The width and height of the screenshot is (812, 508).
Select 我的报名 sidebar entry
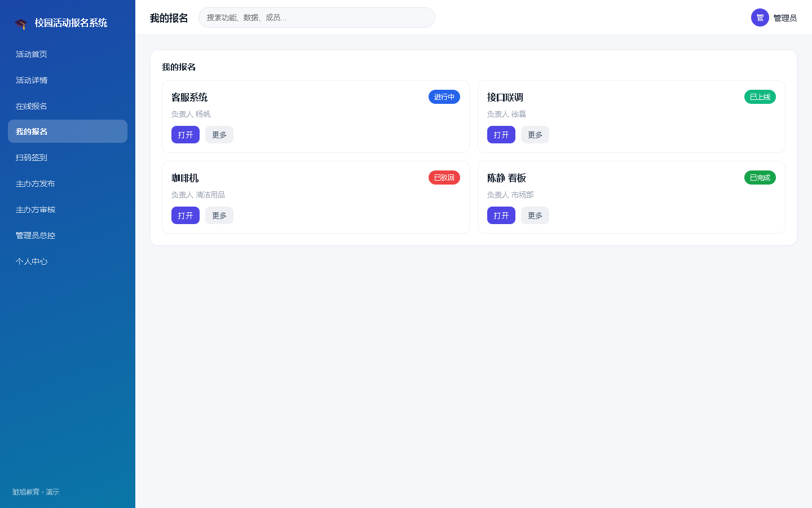click(68, 132)
